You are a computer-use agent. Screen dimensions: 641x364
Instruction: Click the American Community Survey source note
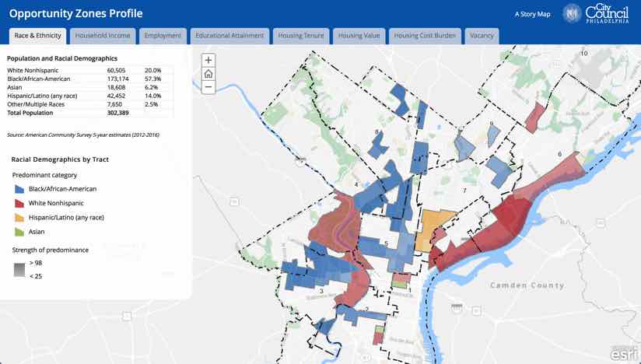tap(83, 135)
